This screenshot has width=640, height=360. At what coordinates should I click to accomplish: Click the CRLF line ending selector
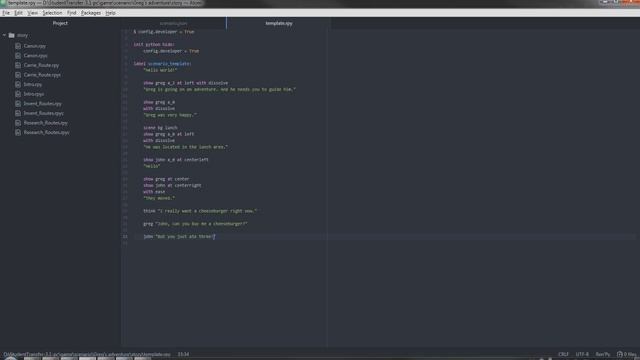coord(563,354)
